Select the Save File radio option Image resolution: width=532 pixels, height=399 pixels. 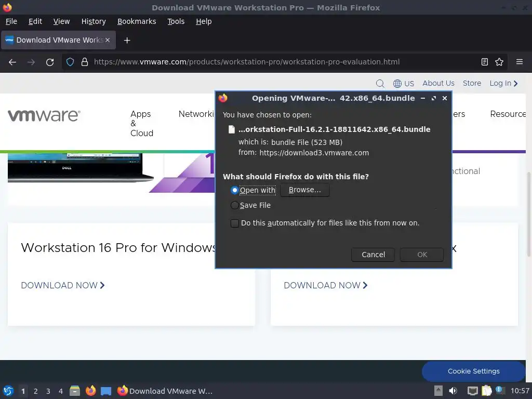click(x=234, y=205)
